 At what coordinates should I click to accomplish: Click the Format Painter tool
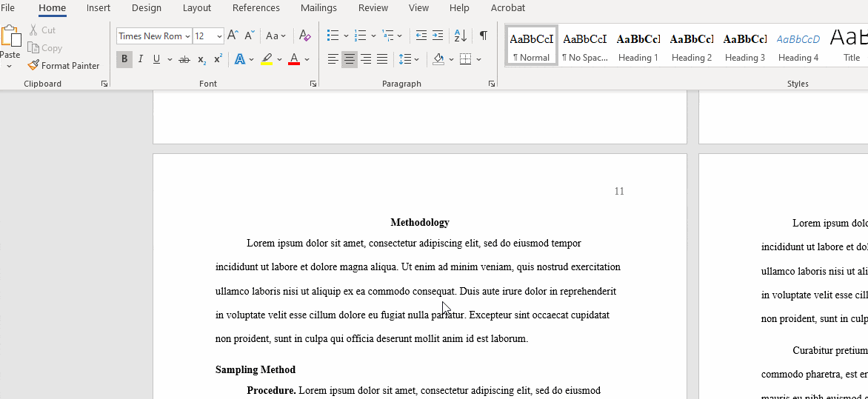tap(64, 66)
